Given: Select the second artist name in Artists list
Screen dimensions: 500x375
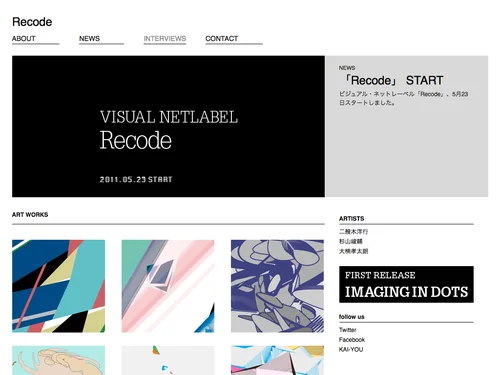Looking at the screenshot, I should tap(351, 241).
